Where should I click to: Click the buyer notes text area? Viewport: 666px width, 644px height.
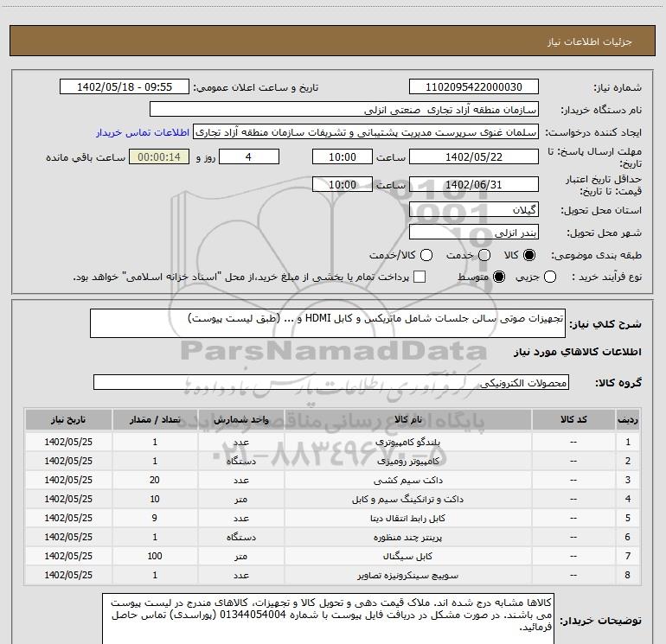(329, 619)
